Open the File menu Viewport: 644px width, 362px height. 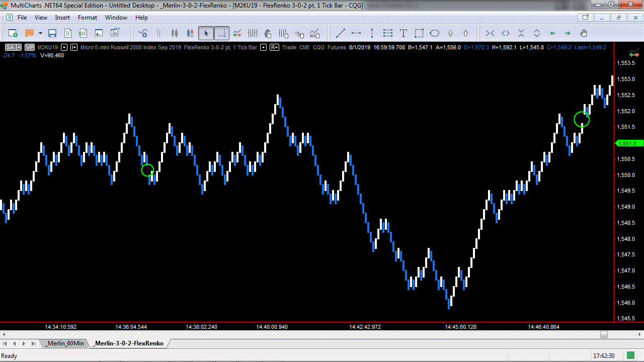pos(22,18)
